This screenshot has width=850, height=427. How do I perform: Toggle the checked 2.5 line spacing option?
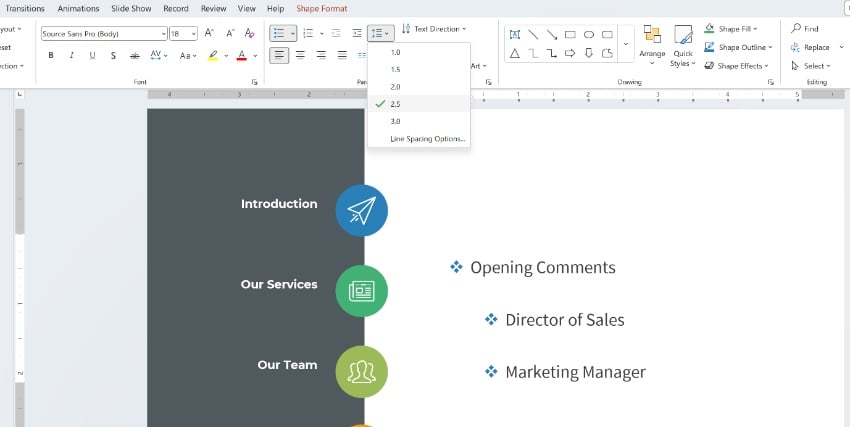(396, 104)
